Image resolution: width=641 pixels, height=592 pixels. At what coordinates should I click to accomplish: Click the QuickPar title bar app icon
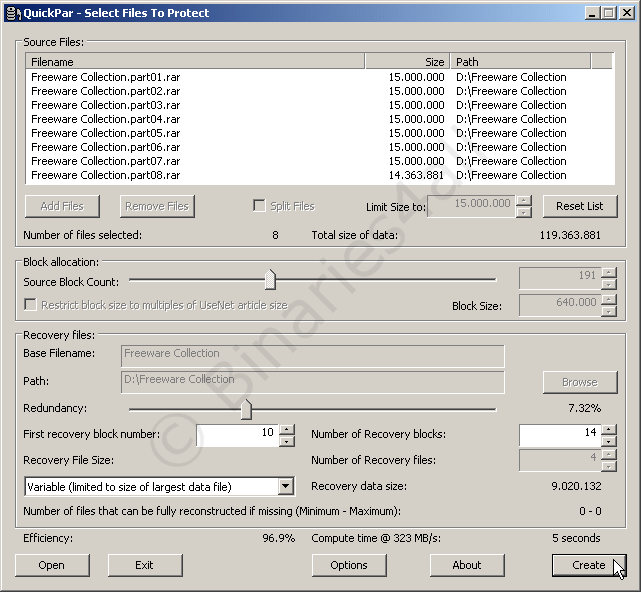tap(13, 13)
